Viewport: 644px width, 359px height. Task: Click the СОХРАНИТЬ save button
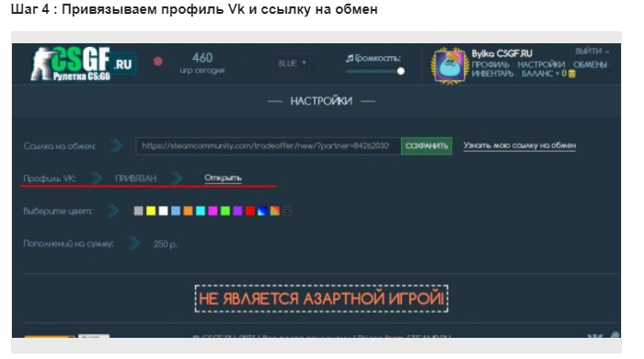point(426,145)
